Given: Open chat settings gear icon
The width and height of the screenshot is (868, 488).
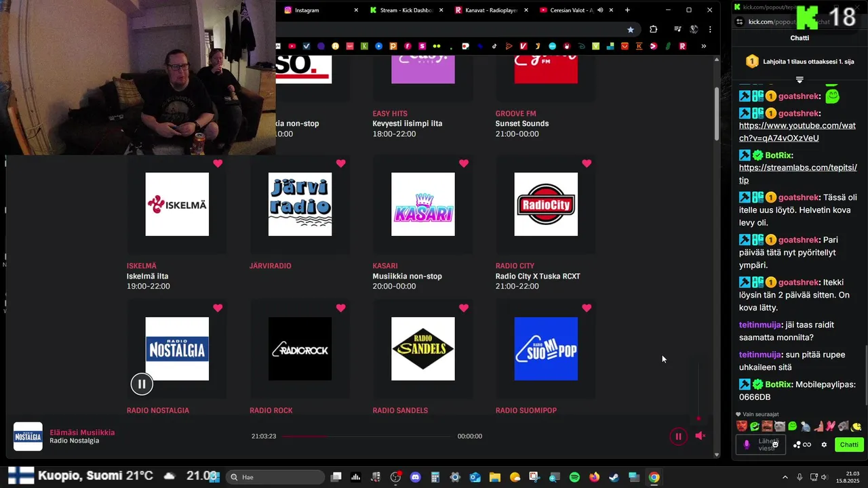Looking at the screenshot, I should pos(824,445).
